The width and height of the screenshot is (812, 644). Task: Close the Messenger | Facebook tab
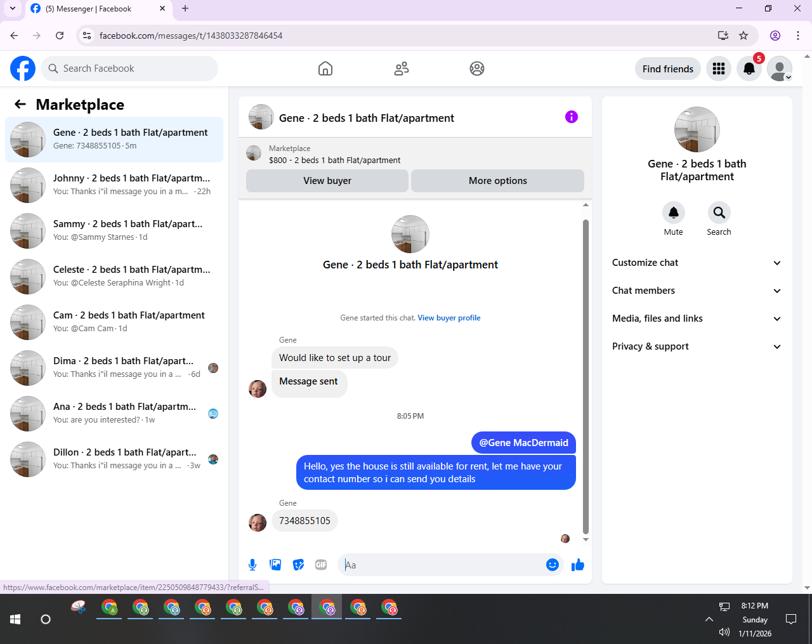coord(162,9)
